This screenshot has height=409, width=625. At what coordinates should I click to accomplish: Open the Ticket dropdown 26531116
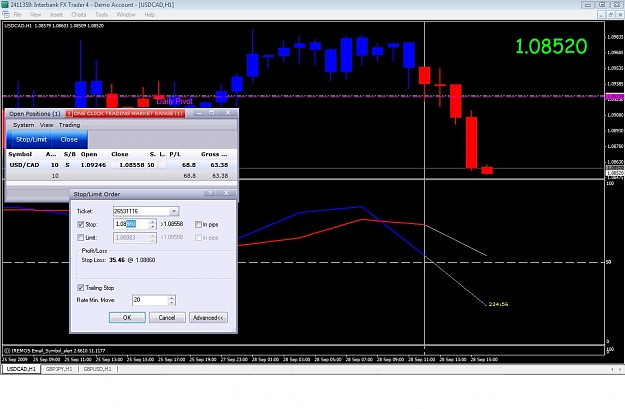click(174, 211)
